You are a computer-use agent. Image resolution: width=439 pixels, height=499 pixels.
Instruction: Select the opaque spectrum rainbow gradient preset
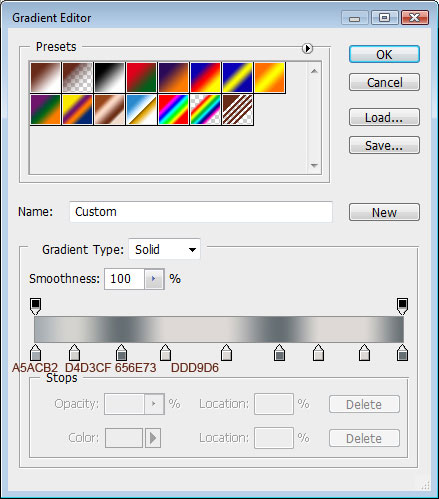point(173,110)
